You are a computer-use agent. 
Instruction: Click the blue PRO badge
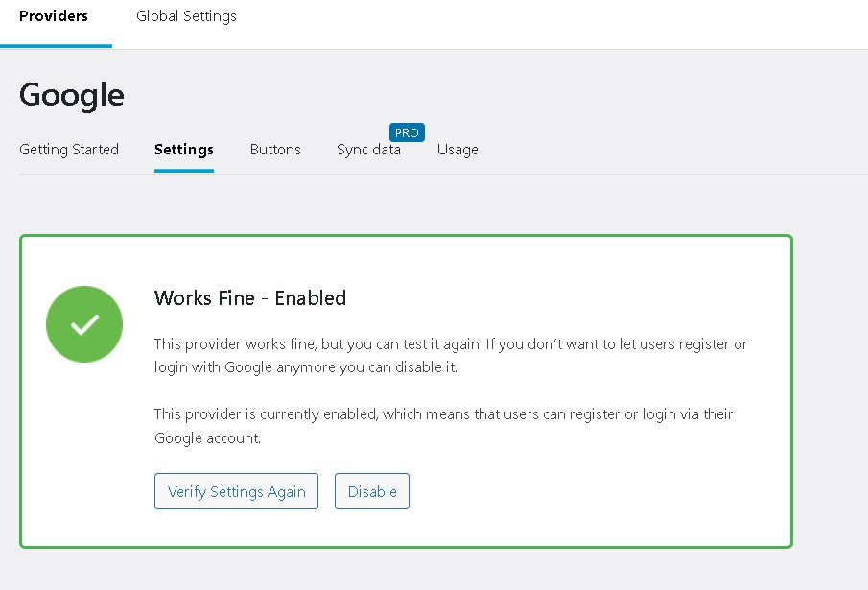point(407,133)
